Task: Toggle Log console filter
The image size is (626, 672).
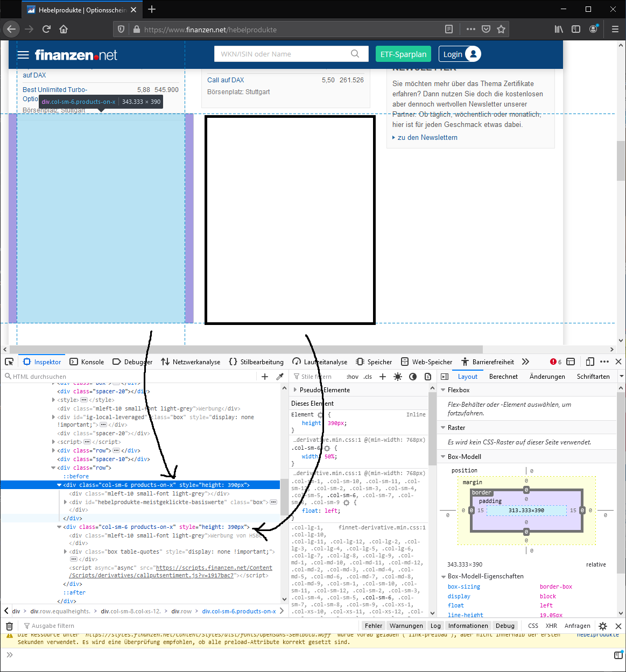Action: [x=435, y=626]
